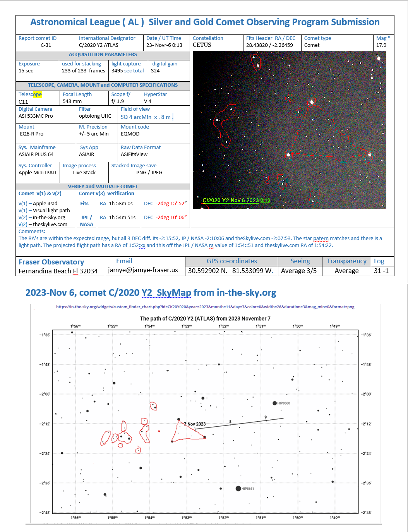
Task: Click the SkyMap from in-the-sky.org heading
Action: coord(151,293)
